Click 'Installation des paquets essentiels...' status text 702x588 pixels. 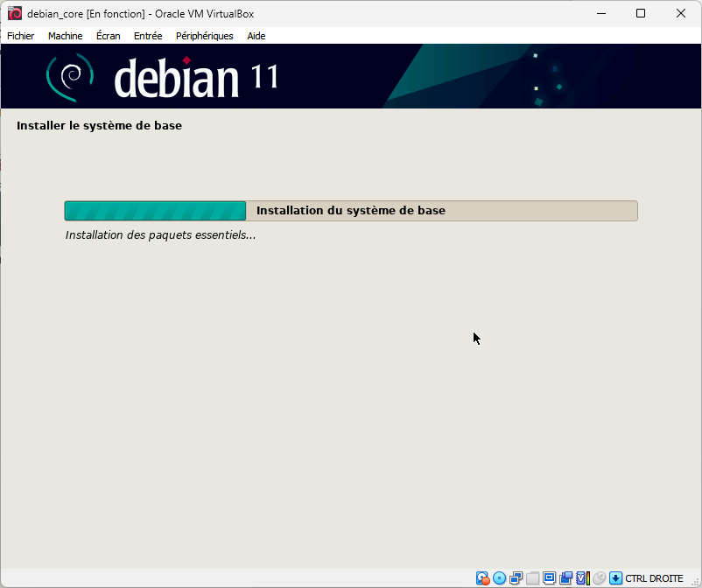[x=161, y=234]
